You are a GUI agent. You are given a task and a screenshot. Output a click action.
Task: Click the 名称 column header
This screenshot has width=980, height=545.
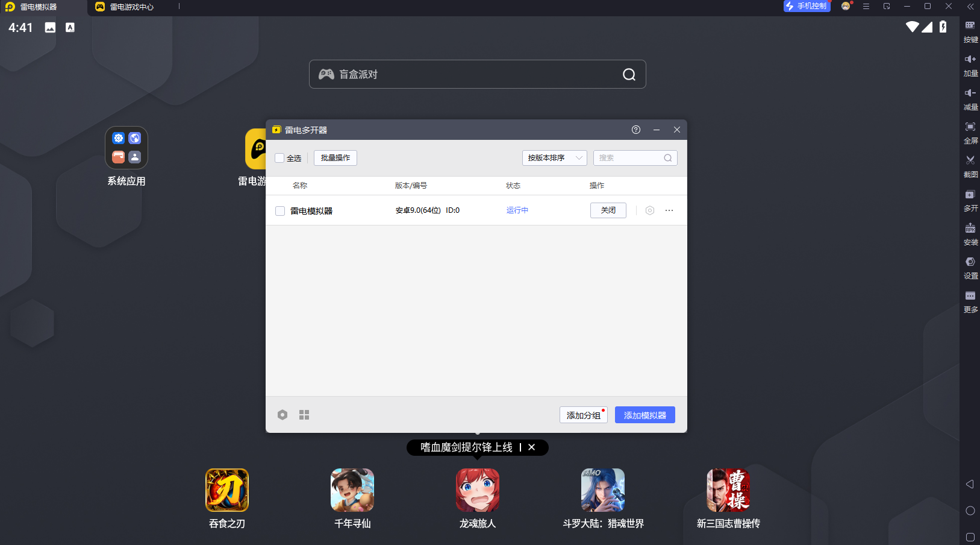click(300, 186)
